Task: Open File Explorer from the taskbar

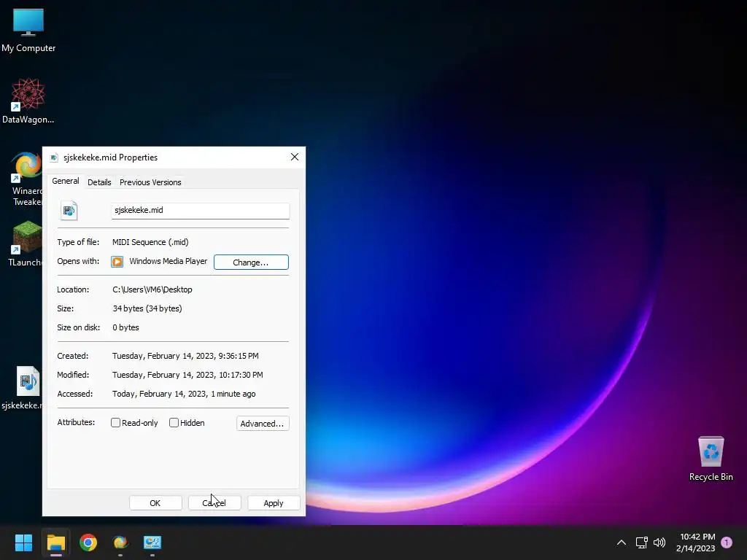Action: point(55,542)
